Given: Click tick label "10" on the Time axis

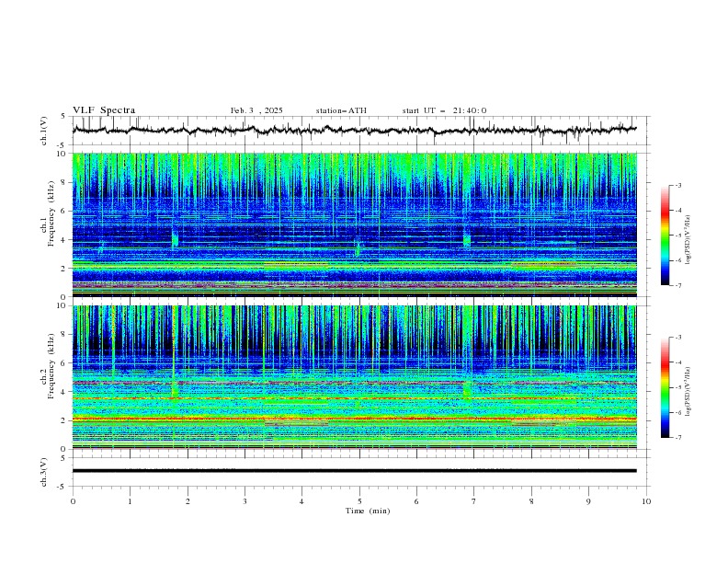Looking at the screenshot, I should click(646, 501).
